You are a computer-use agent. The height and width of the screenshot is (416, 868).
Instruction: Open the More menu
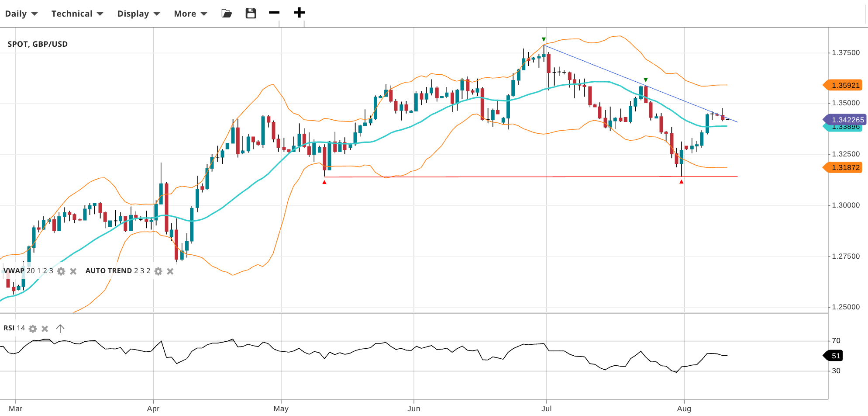point(190,14)
